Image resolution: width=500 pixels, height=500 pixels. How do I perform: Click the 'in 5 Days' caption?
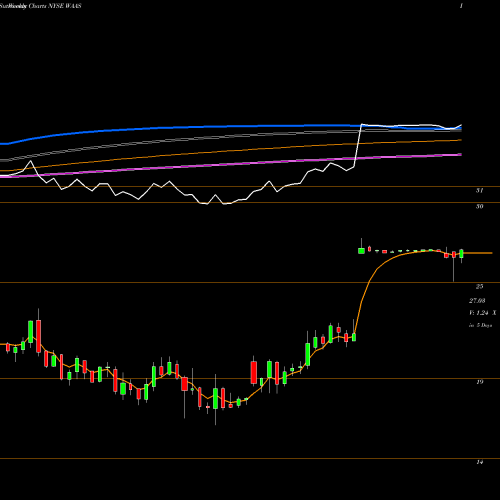click(480, 325)
